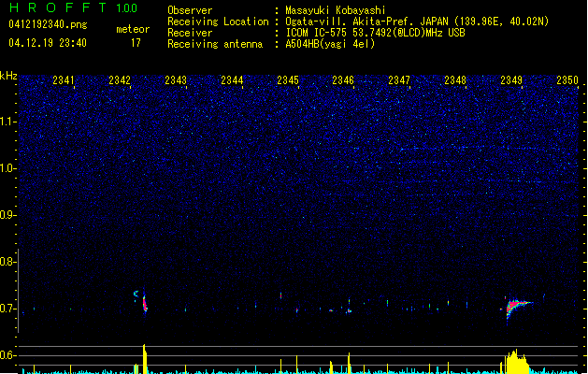Click the 0.9 kHz frequency label
The image size is (588, 374).
[7, 215]
